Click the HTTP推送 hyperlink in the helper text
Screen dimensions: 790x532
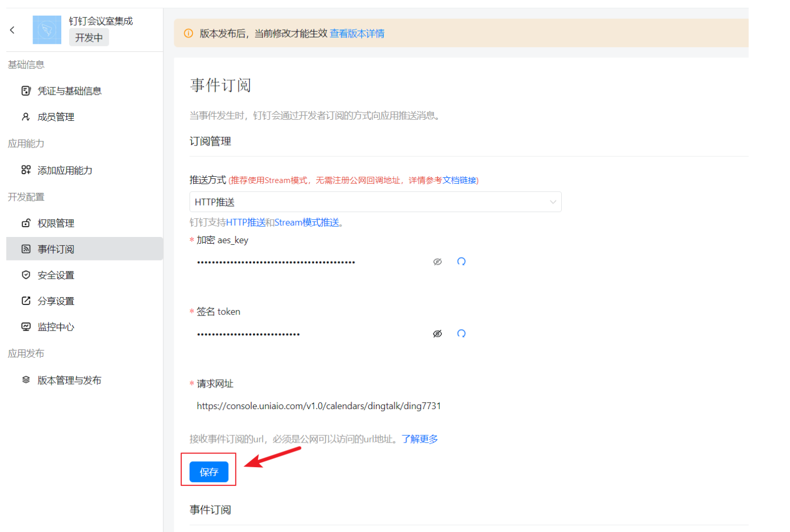(x=246, y=222)
